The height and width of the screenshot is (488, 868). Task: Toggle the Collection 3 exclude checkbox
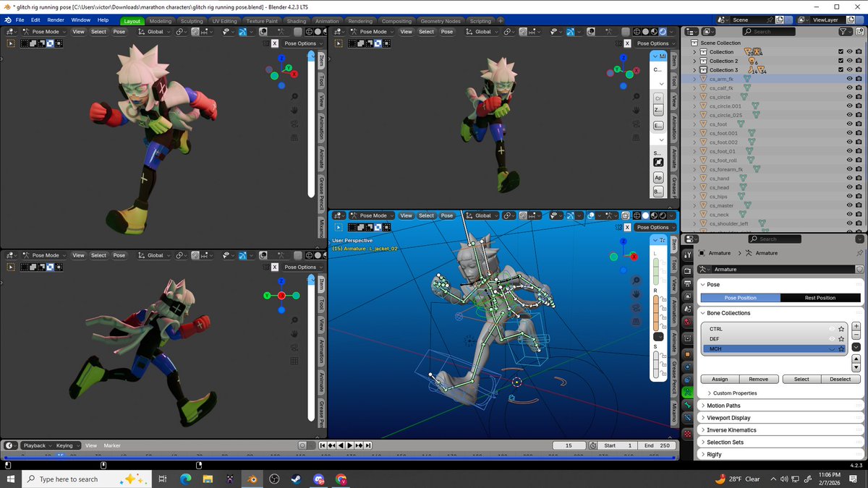tap(841, 69)
